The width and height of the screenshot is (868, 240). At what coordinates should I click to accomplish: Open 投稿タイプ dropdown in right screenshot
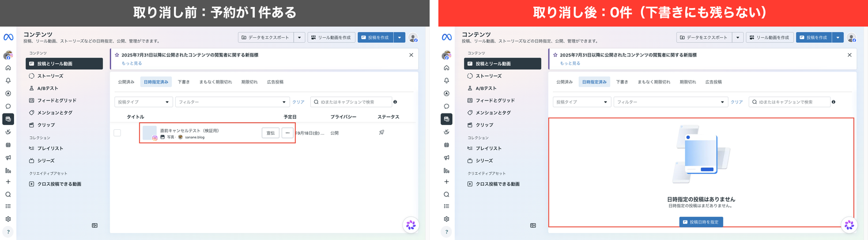(582, 102)
